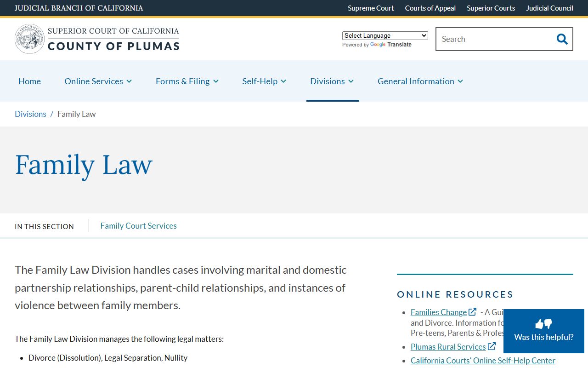
Task: Open the Family Court Services section link
Action: 138,226
